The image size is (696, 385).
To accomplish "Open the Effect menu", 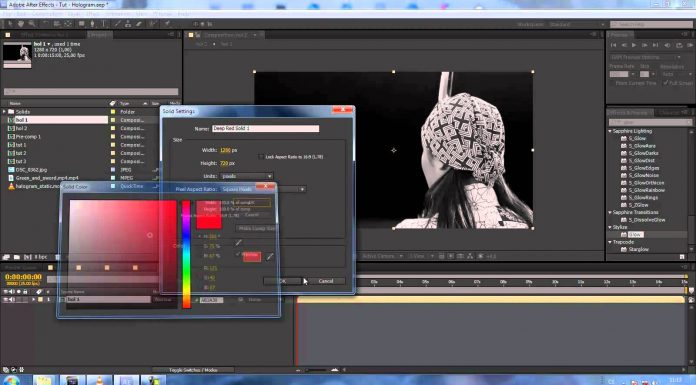I will tap(93, 14).
